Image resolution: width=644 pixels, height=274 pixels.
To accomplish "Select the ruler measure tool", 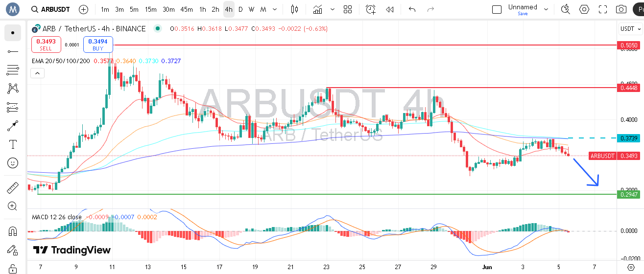I will tap(13, 187).
